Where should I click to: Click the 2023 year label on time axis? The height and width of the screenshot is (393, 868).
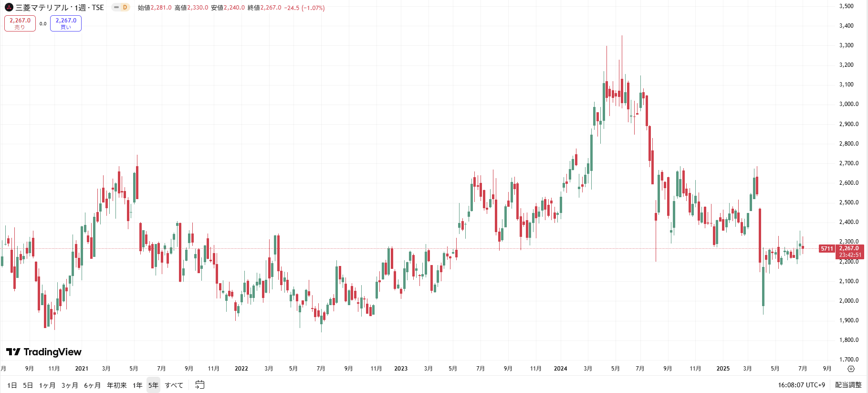click(x=401, y=369)
